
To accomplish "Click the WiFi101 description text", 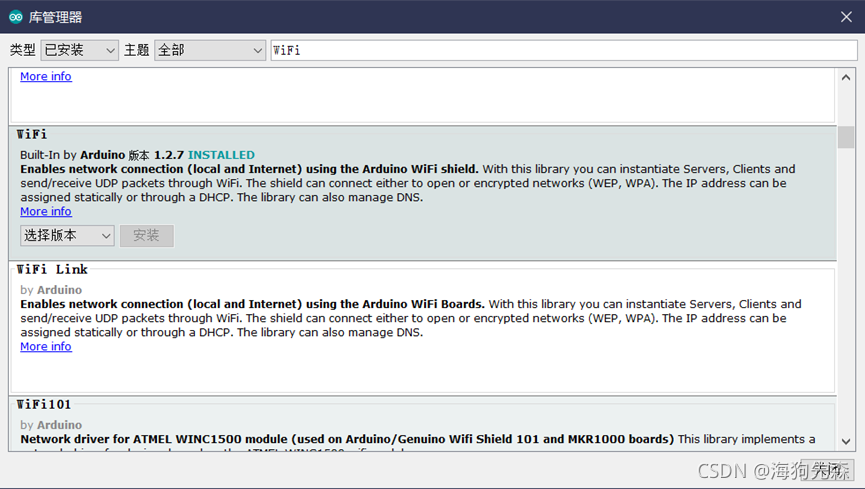I will [x=418, y=439].
